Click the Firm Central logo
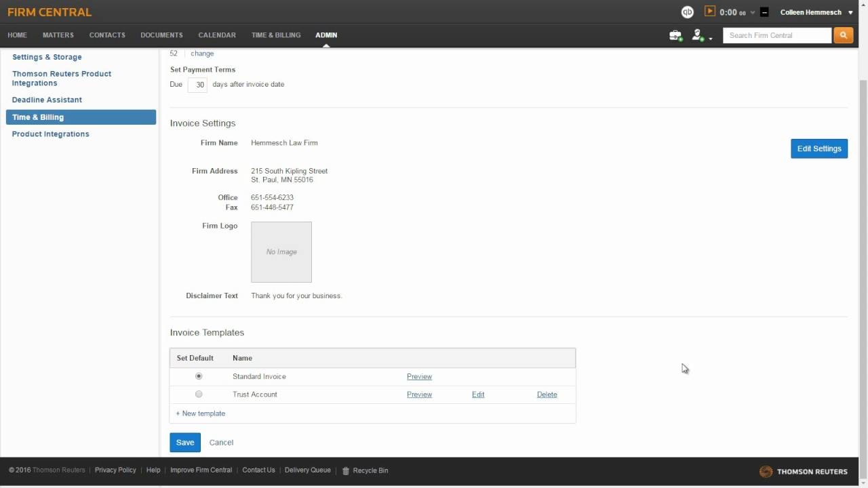The image size is (868, 488). click(50, 12)
